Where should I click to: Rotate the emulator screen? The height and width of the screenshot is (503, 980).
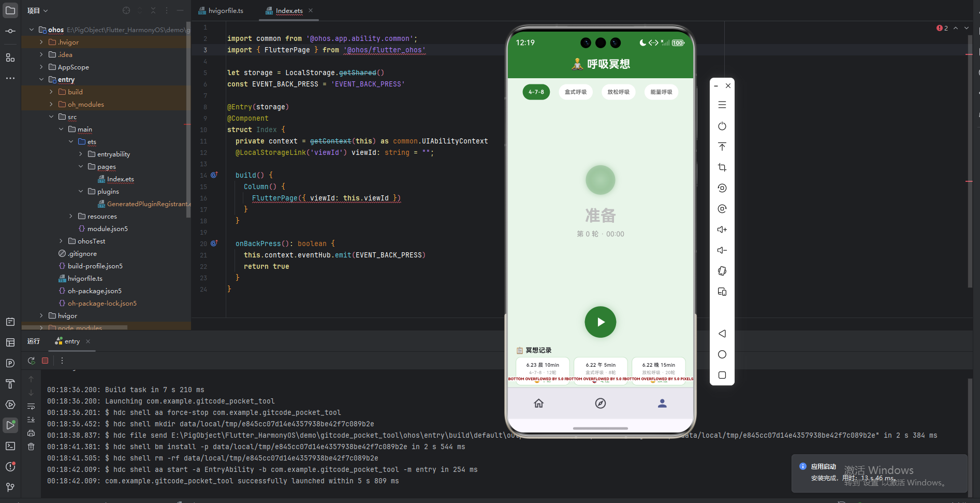coord(722,271)
